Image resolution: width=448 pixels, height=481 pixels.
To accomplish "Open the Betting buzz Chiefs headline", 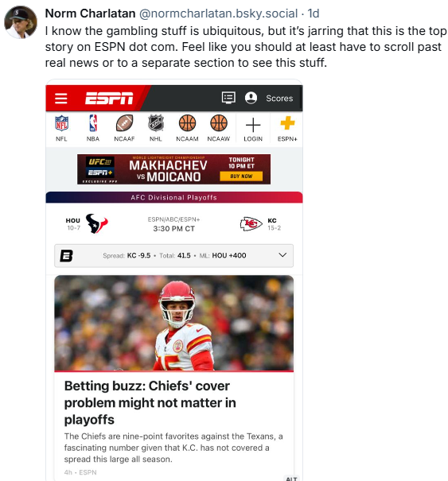I will (150, 403).
